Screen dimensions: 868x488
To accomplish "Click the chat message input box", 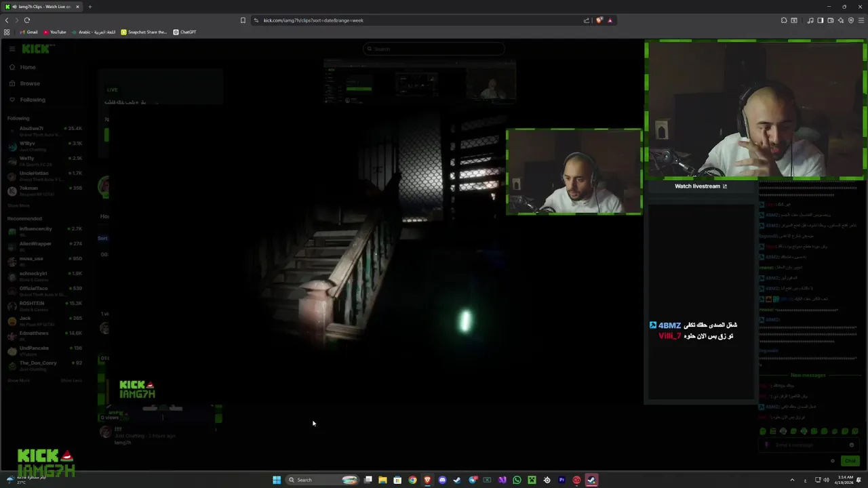I will click(809, 445).
